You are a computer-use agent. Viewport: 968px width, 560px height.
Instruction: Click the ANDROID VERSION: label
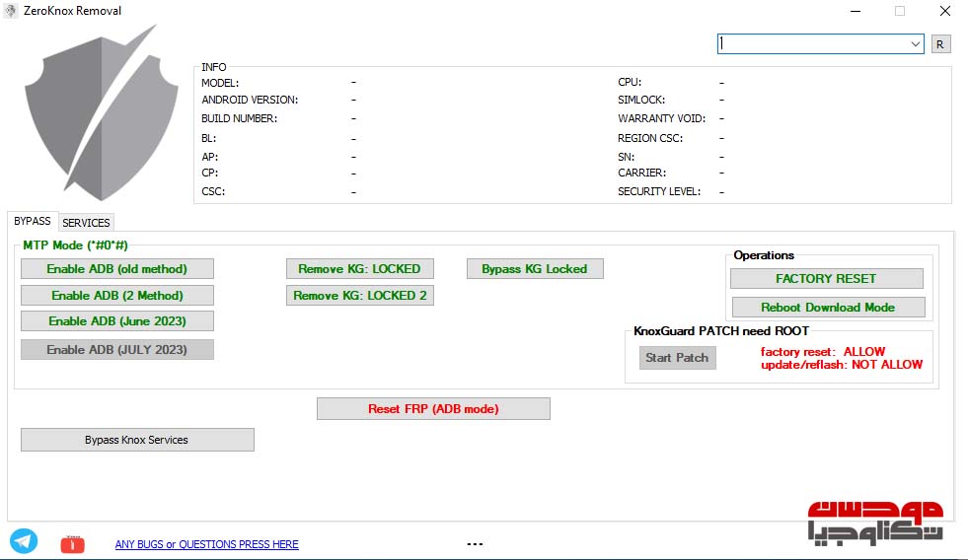point(250,100)
